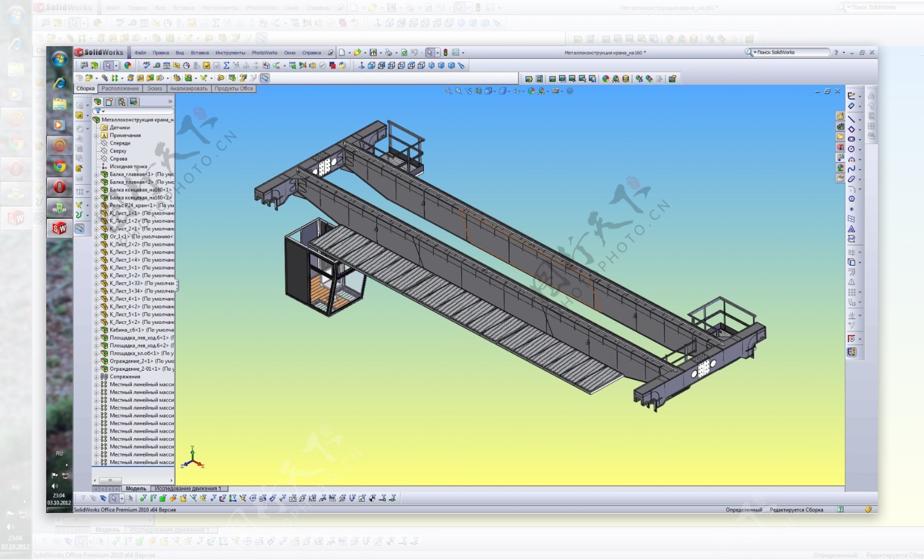This screenshot has width=924, height=560.
Task: Select Исходная точка in the tree
Action: tap(128, 167)
